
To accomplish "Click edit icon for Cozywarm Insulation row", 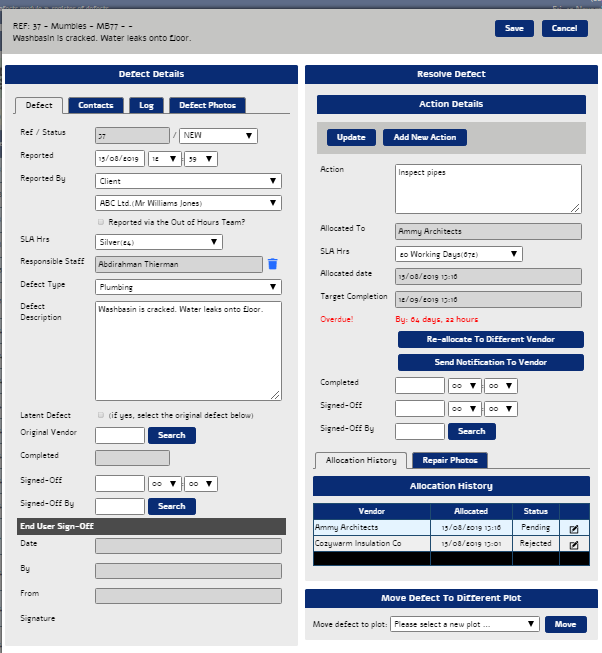I will (x=573, y=545).
